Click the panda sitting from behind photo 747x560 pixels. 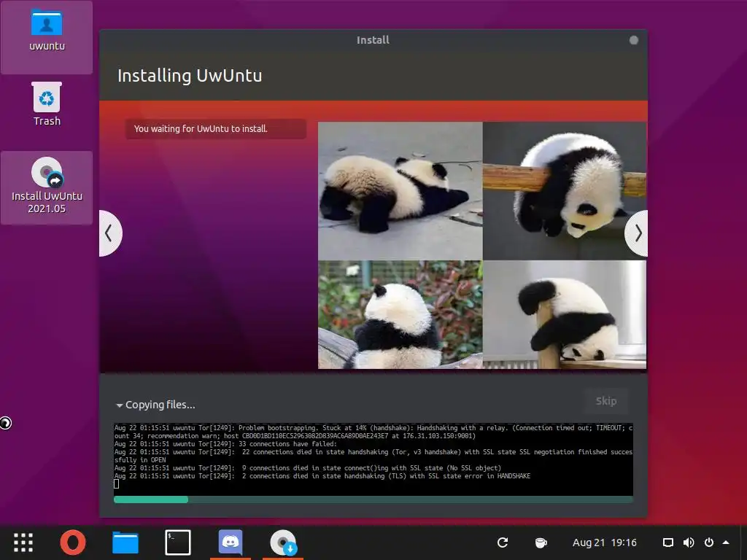click(400, 314)
